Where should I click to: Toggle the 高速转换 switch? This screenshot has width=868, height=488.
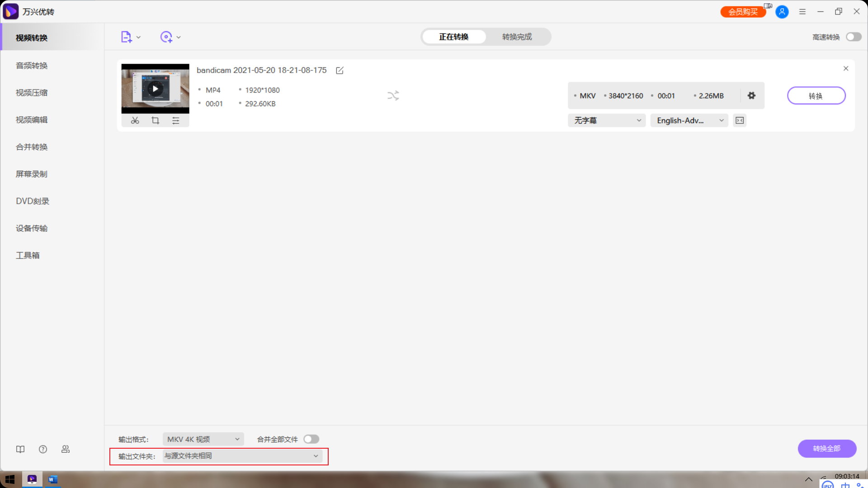[x=854, y=37]
